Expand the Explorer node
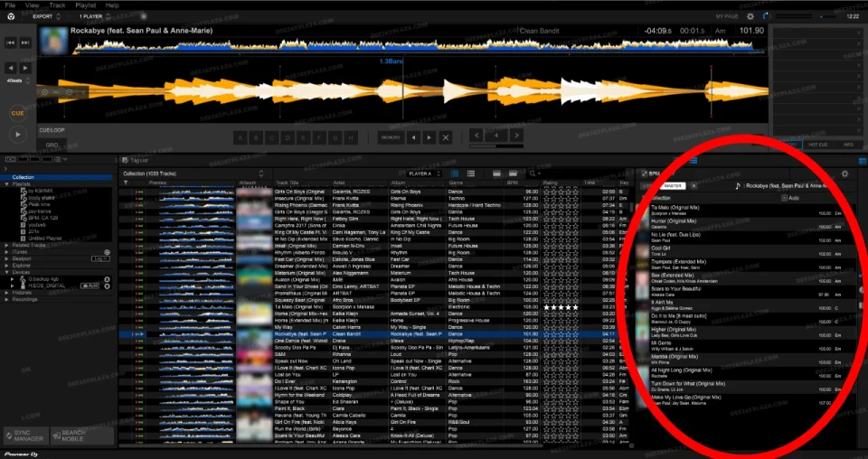Image resolution: width=868 pixels, height=459 pixels. tap(6, 266)
